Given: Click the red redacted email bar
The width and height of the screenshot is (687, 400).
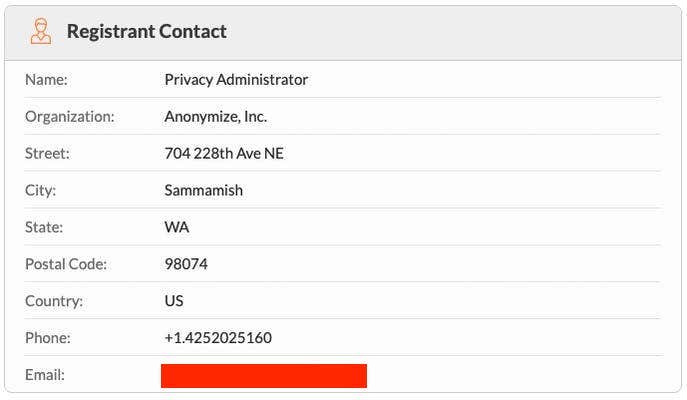Looking at the screenshot, I should tap(264, 375).
